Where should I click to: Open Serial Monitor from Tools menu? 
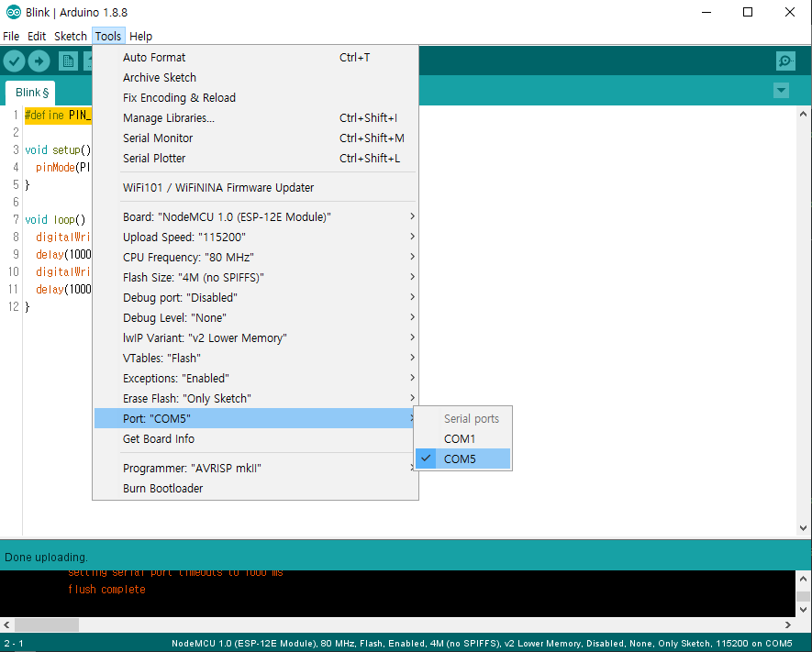pyautogui.click(x=255, y=138)
